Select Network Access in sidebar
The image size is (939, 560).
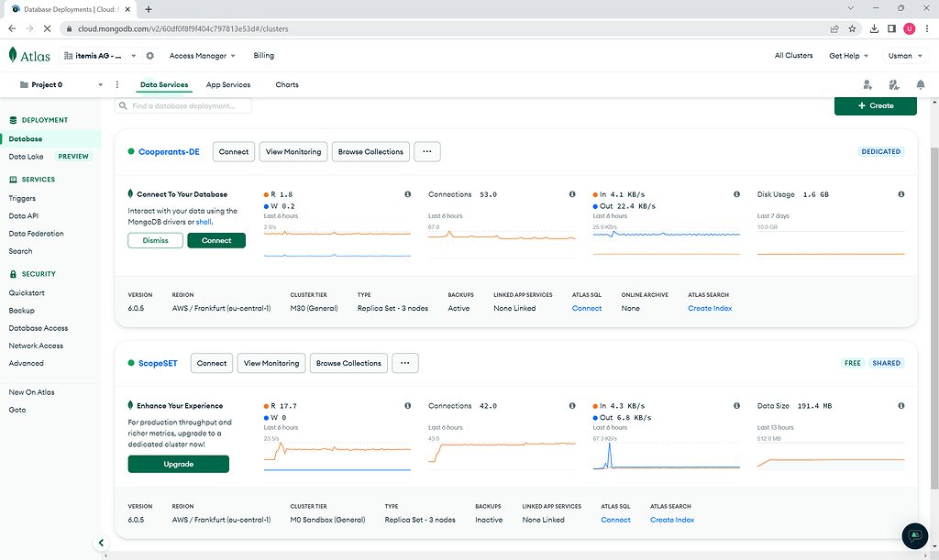click(x=36, y=346)
